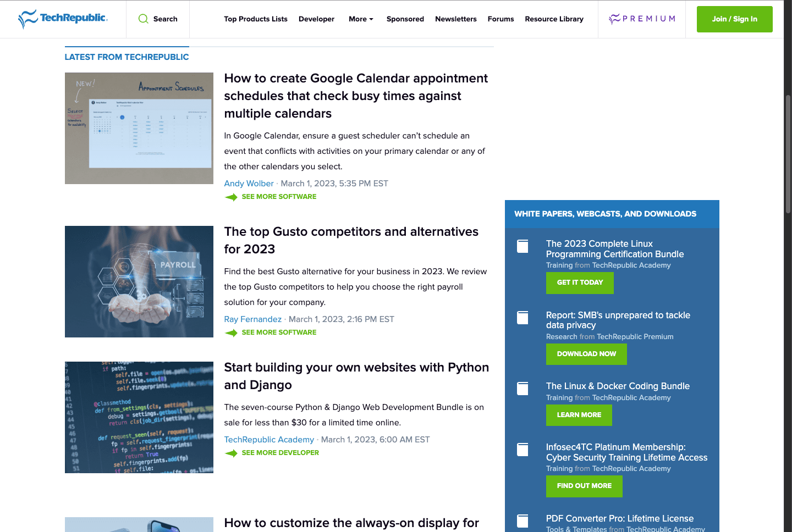Click the SEE MORE DEVELOPER link
This screenshot has height=532, width=792.
[280, 453]
